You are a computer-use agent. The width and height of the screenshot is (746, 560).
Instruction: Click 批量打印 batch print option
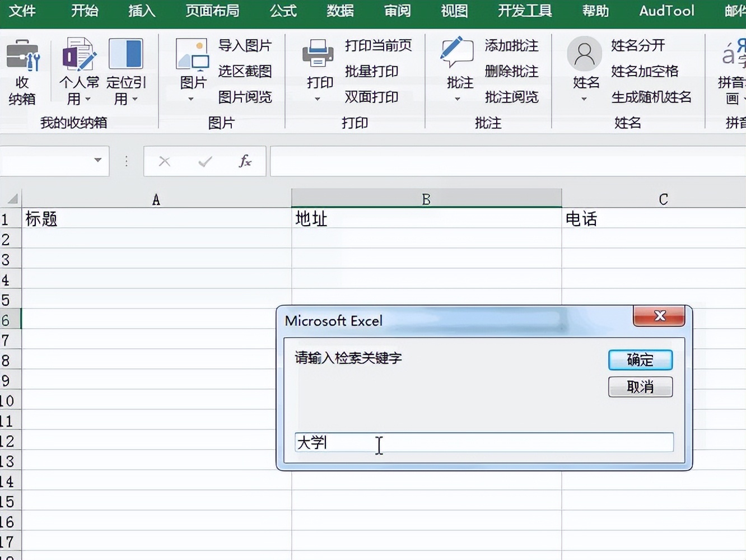[x=373, y=72]
